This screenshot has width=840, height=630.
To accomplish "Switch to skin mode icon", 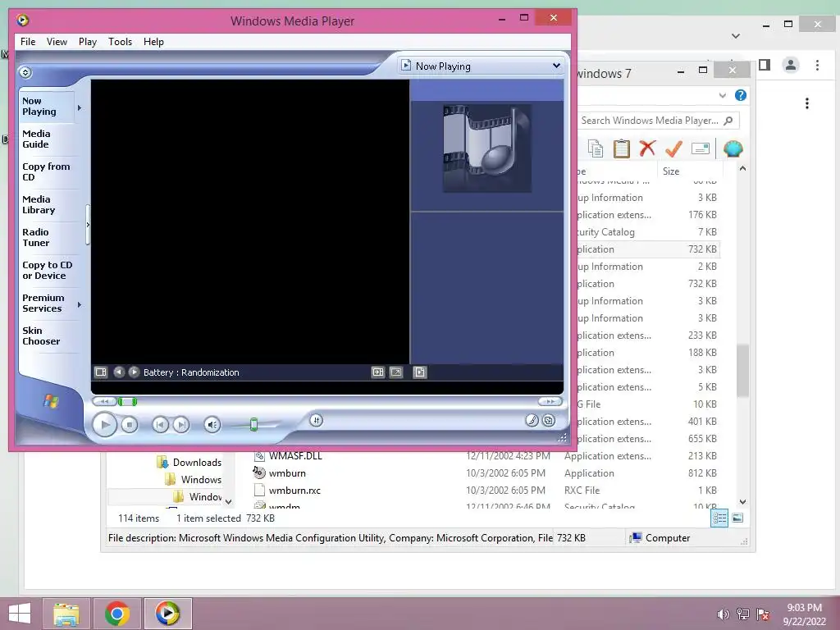I will [549, 421].
